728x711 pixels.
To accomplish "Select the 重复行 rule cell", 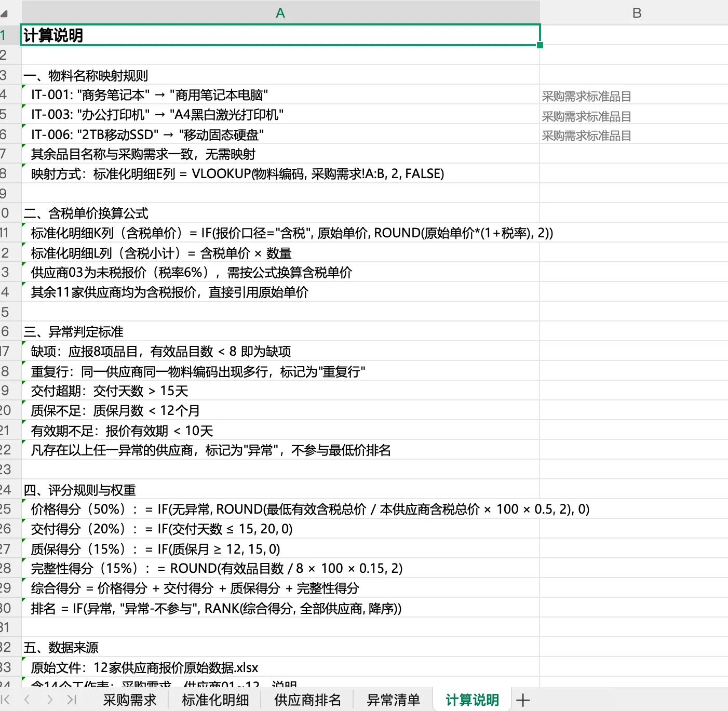I will coord(280,371).
